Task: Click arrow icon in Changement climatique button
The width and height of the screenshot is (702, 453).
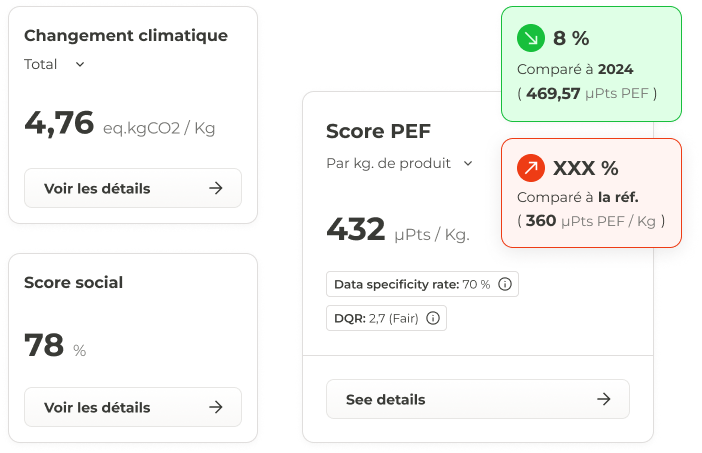Action: tap(216, 188)
